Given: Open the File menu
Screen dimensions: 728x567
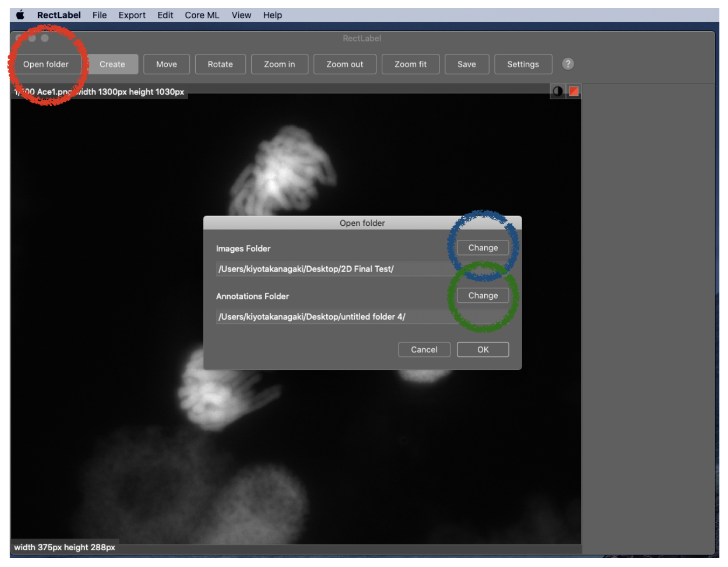Looking at the screenshot, I should tap(99, 15).
